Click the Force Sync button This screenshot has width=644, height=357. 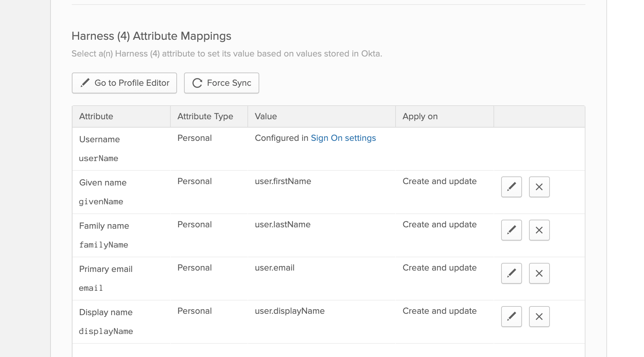pos(222,83)
